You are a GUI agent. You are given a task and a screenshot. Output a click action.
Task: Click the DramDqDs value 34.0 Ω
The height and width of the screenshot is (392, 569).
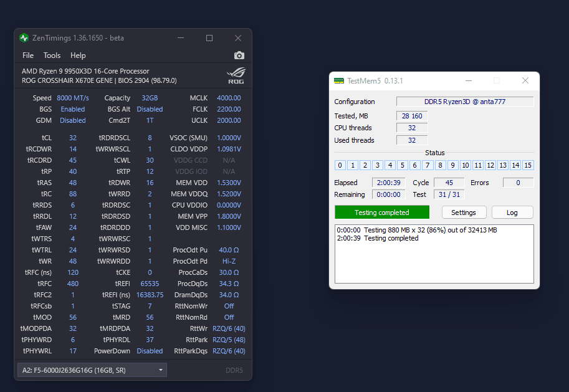coord(229,295)
